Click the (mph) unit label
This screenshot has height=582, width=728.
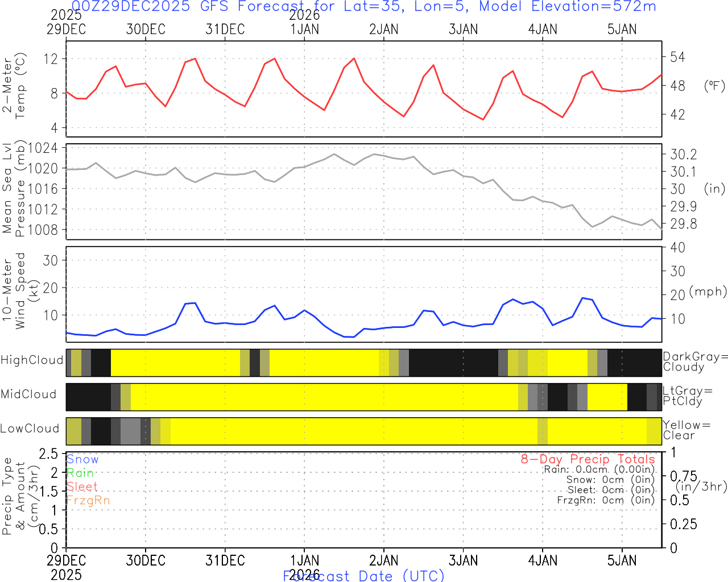(708, 292)
